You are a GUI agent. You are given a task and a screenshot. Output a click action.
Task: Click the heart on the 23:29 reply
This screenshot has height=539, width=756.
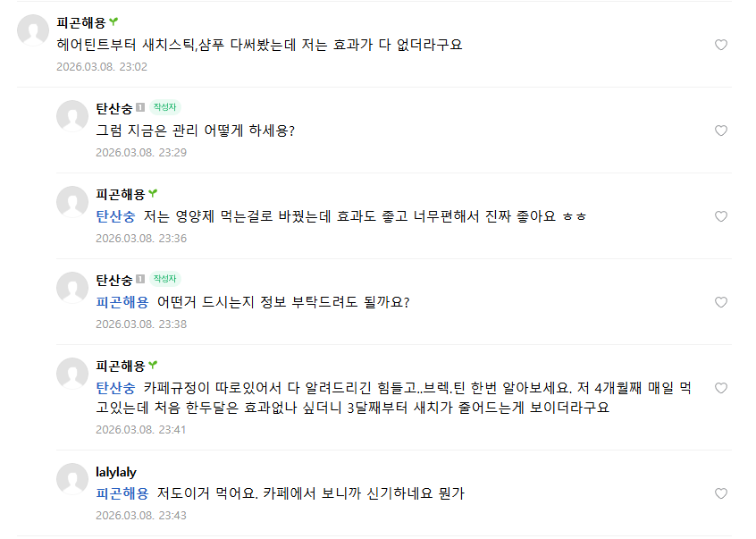[x=721, y=131]
